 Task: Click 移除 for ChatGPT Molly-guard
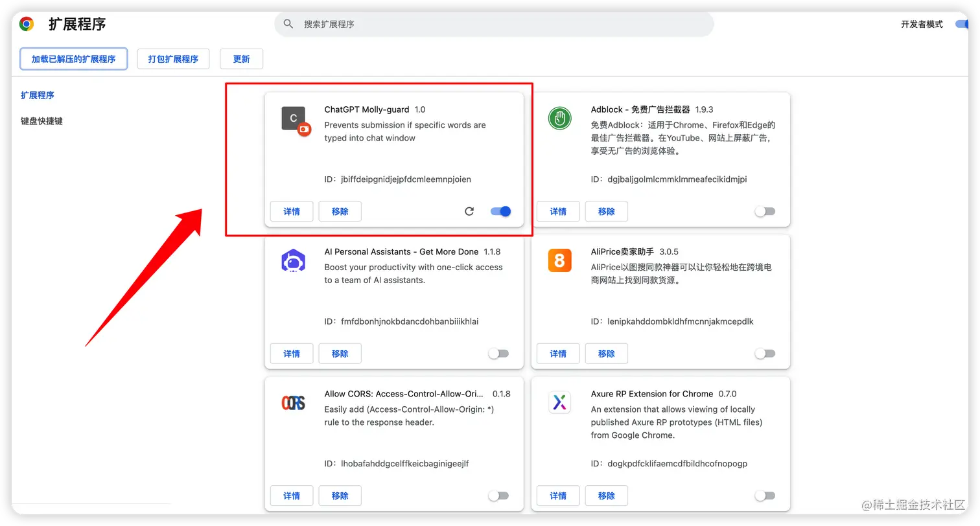coord(340,211)
